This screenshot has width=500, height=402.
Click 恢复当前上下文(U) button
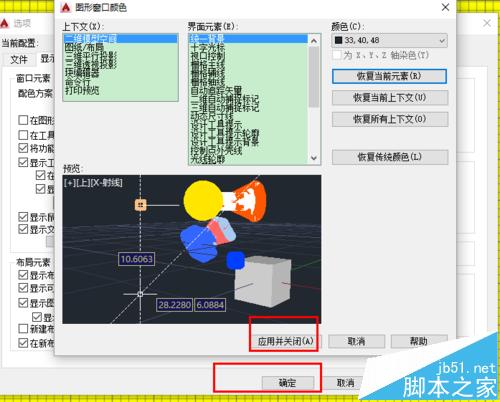[x=390, y=98]
